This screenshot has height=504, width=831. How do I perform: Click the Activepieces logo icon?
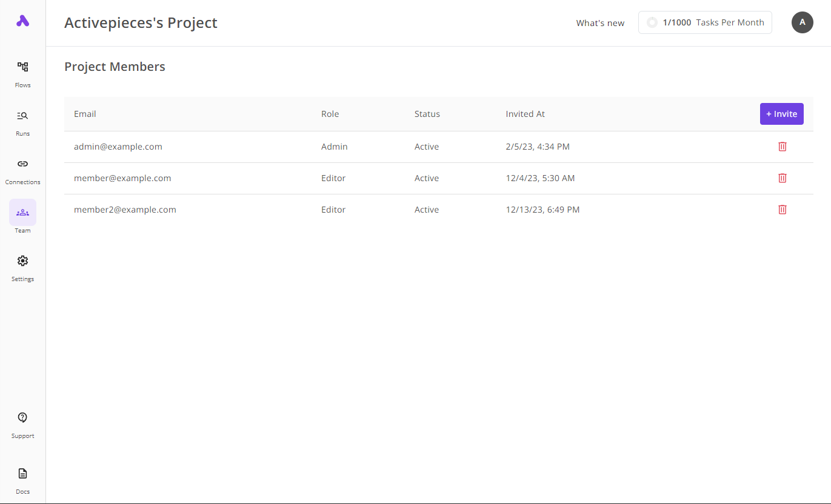[22, 21]
